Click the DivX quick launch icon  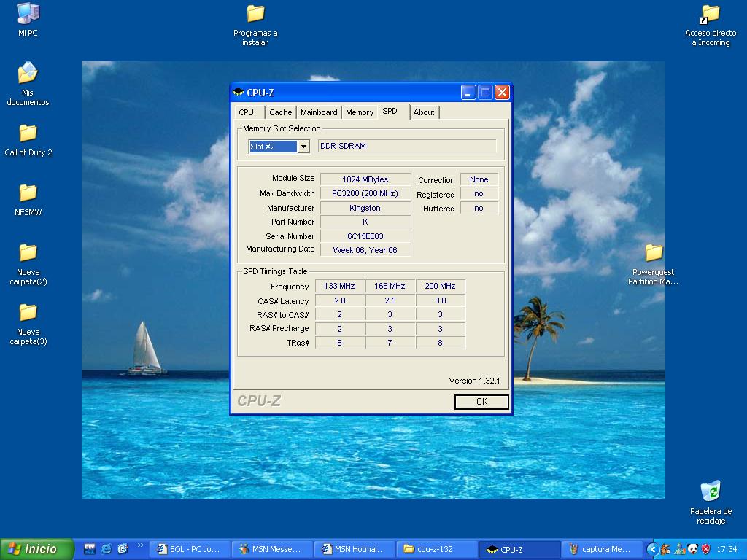click(x=90, y=549)
